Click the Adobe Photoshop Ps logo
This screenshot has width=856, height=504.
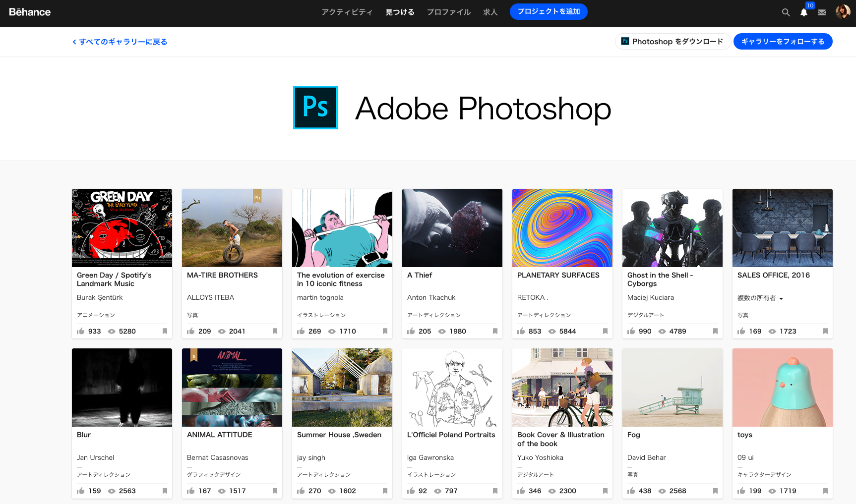point(315,108)
